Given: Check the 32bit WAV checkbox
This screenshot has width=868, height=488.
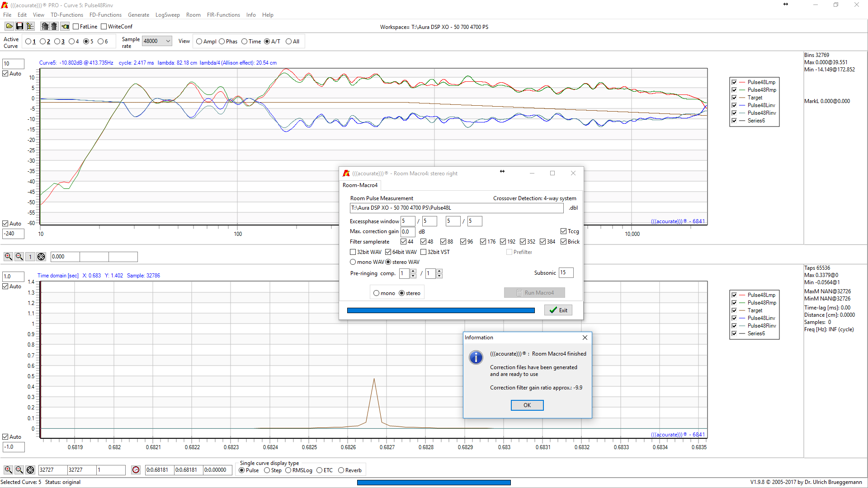Looking at the screenshot, I should [353, 252].
